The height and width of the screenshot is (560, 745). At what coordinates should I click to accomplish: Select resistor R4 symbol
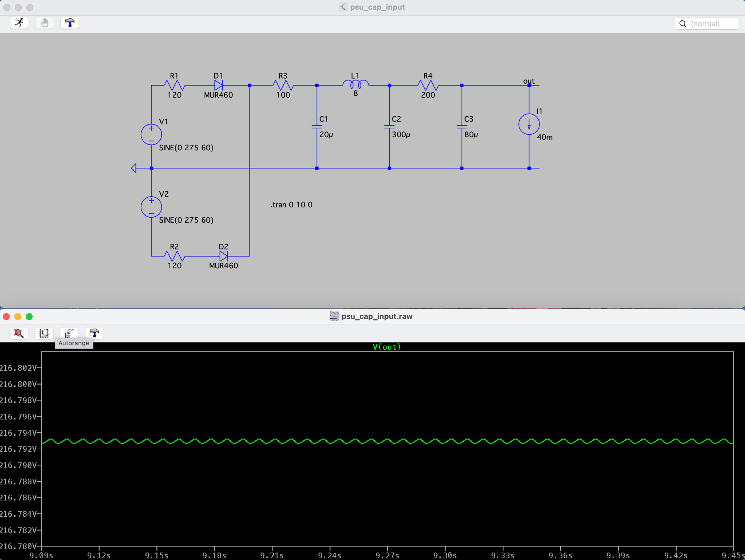(428, 86)
